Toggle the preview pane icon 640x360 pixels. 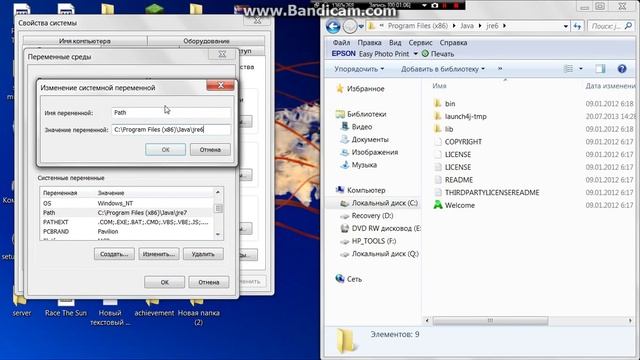point(600,69)
